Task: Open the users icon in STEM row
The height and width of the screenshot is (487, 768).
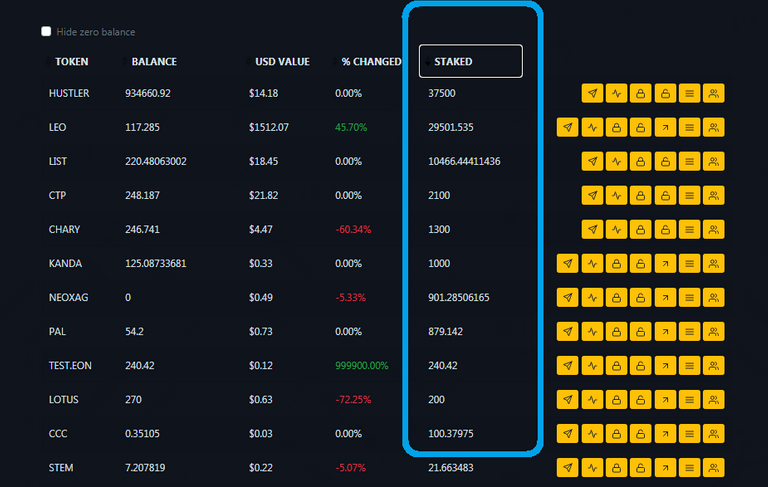Action: 714,468
